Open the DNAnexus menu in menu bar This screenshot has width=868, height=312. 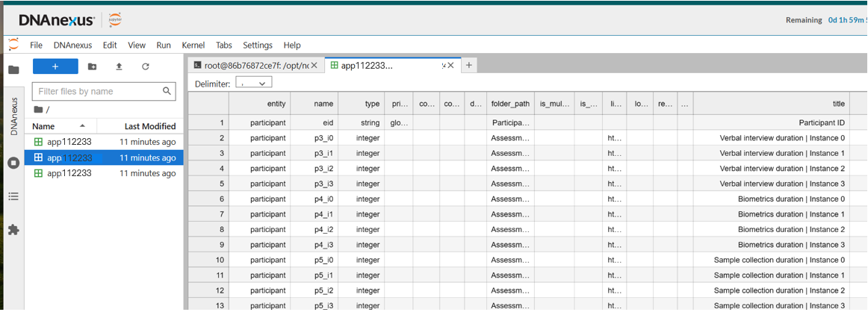[72, 45]
